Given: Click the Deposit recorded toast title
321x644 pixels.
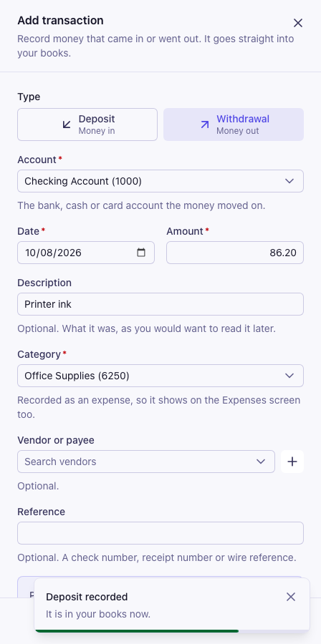Looking at the screenshot, I should [x=87, y=597].
